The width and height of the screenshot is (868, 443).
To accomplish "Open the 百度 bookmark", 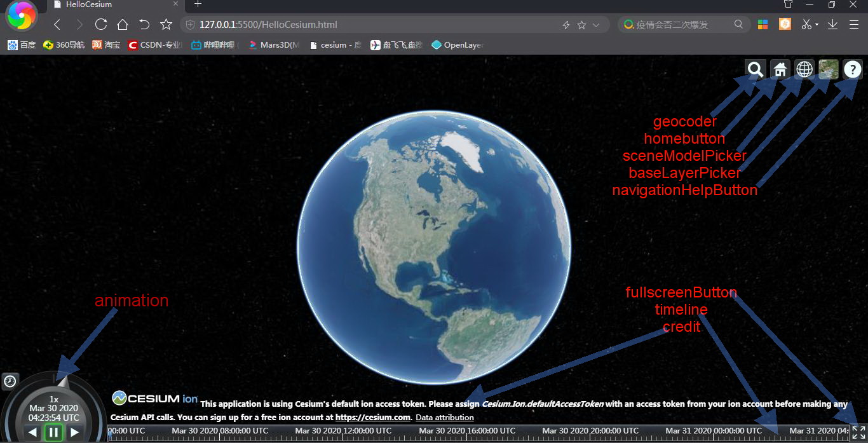I will [x=22, y=45].
